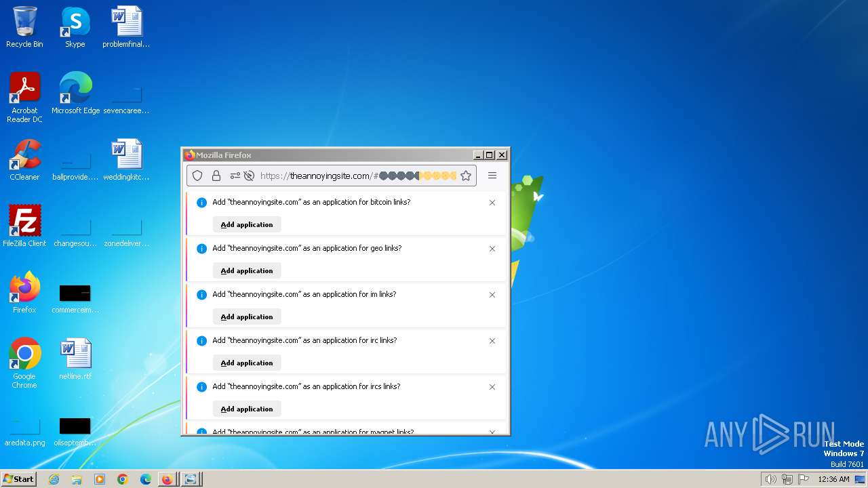The height and width of the screenshot is (488, 868).
Task: Minimize the Mozilla Firefox window
Action: point(477,155)
